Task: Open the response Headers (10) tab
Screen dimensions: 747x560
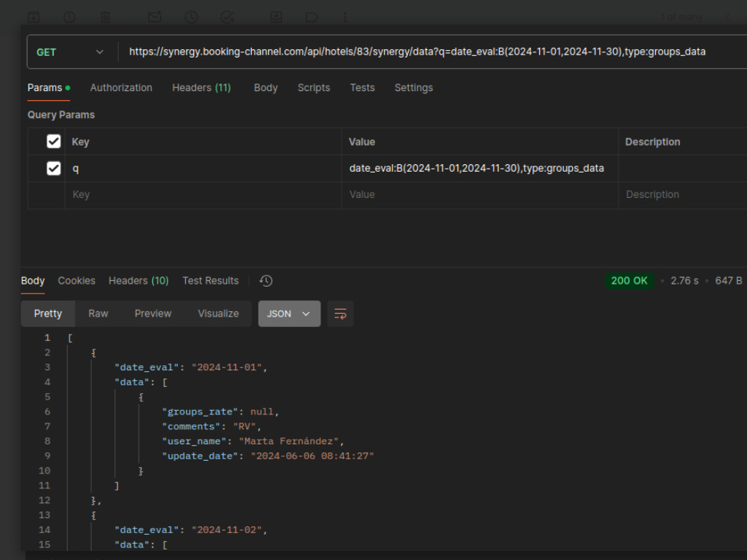Action: click(x=139, y=281)
